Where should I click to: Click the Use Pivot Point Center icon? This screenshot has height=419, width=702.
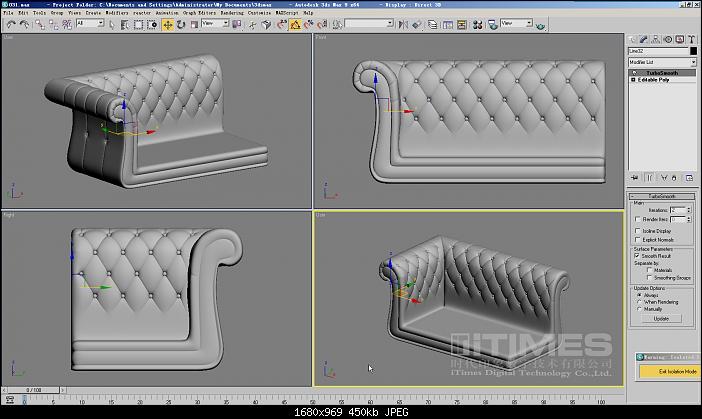click(x=236, y=25)
